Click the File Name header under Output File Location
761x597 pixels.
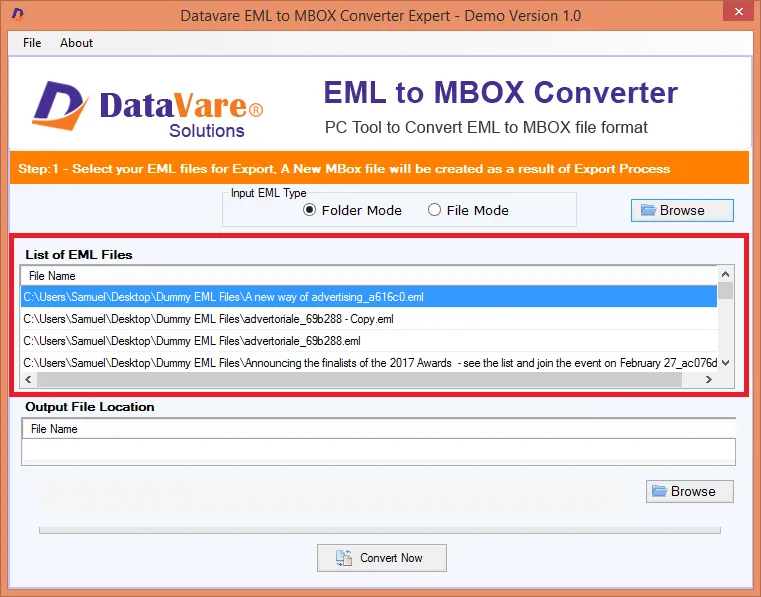tap(379, 429)
